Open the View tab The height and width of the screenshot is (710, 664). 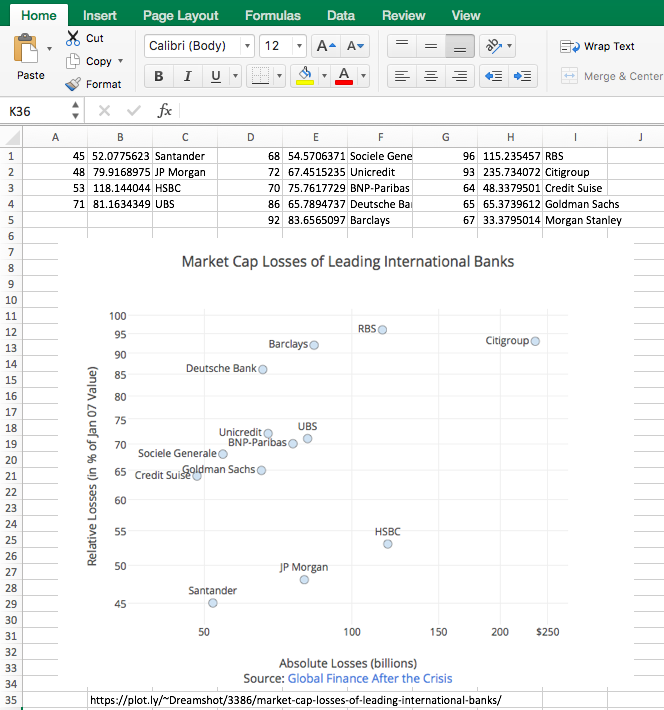pyautogui.click(x=466, y=15)
